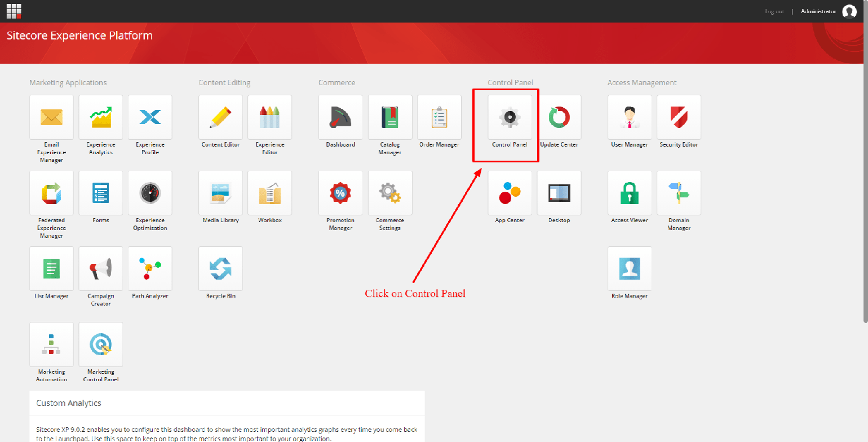Screen dimensions: 868x442
Task: Click the Access Management section label
Action: [642, 83]
